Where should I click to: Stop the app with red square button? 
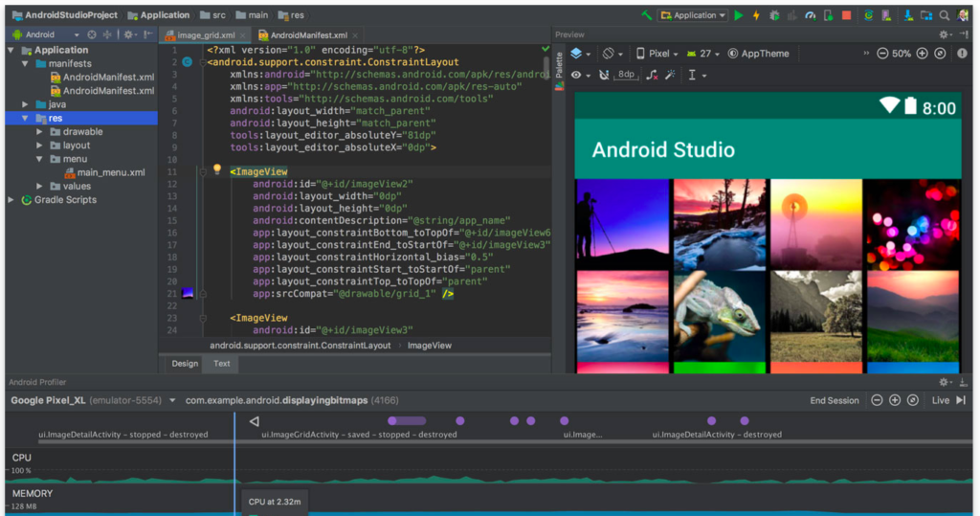(x=846, y=15)
